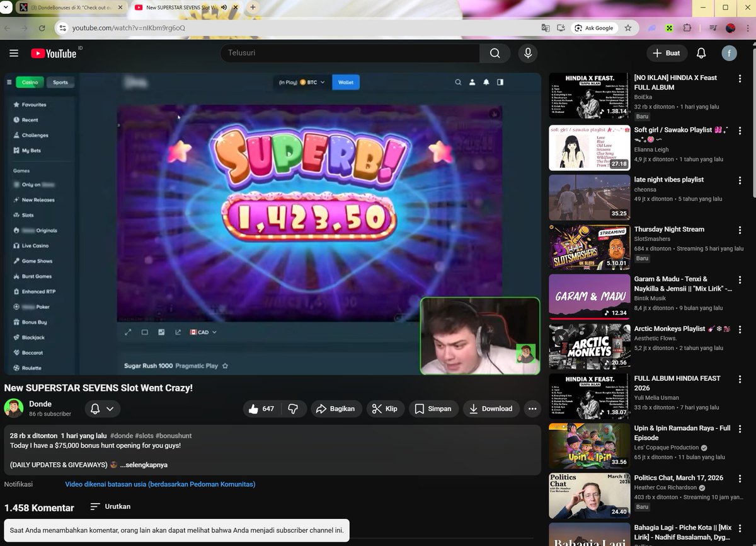Open [NO IKLAN] HINDIA X Feast title
The image size is (756, 546).
click(675, 83)
